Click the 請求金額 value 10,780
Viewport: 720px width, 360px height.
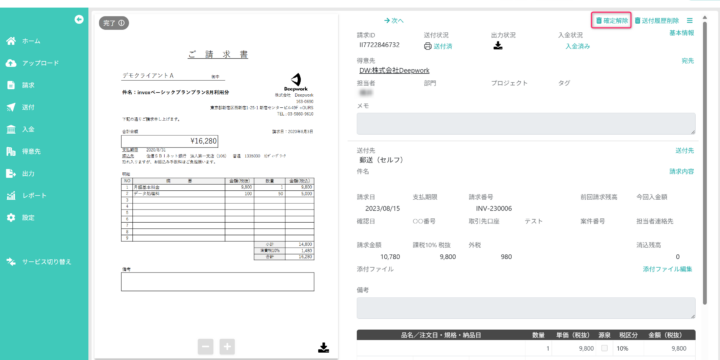tap(391, 257)
